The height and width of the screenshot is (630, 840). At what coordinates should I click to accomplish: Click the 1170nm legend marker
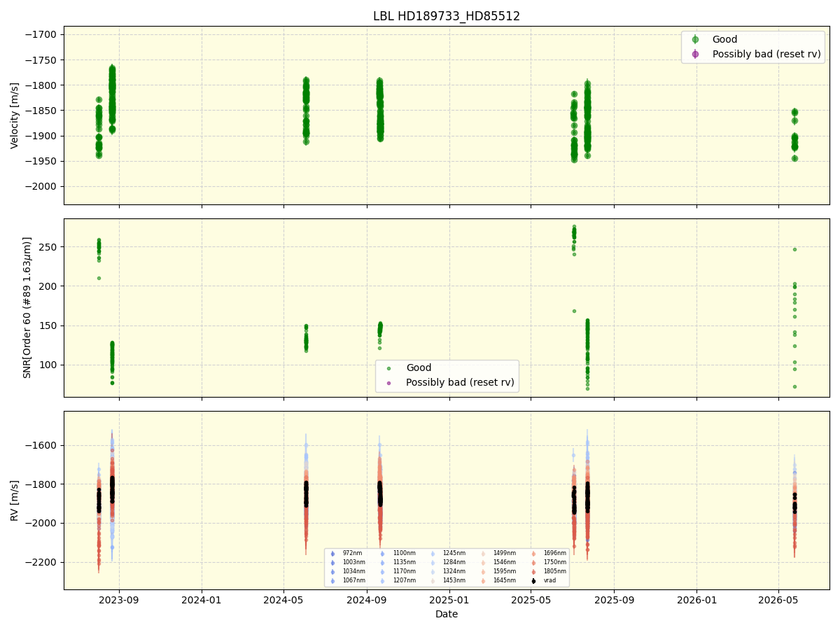point(382,571)
